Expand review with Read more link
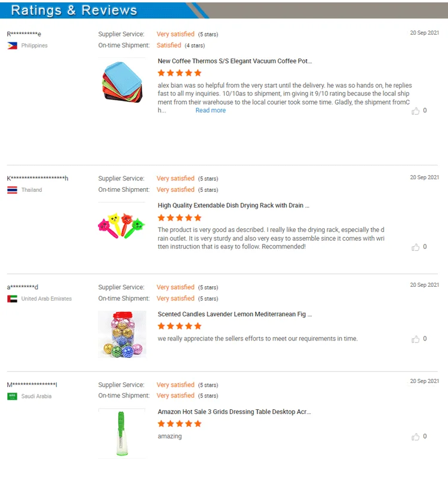The image size is (448, 478). coord(211,111)
